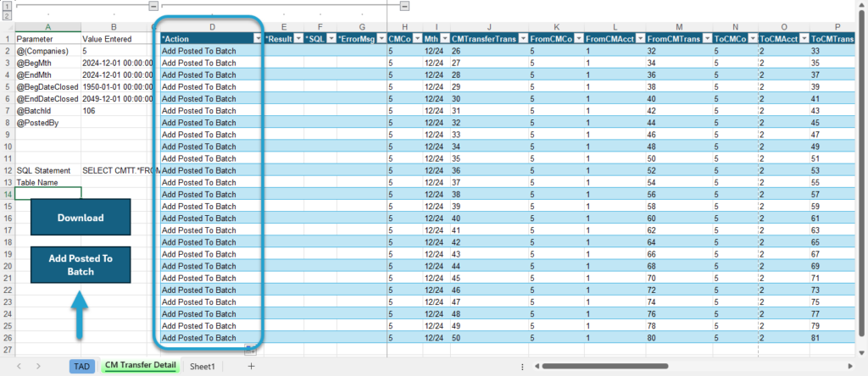Open the *Result column filter dropdown
This screenshot has height=376, width=868.
pos(298,39)
